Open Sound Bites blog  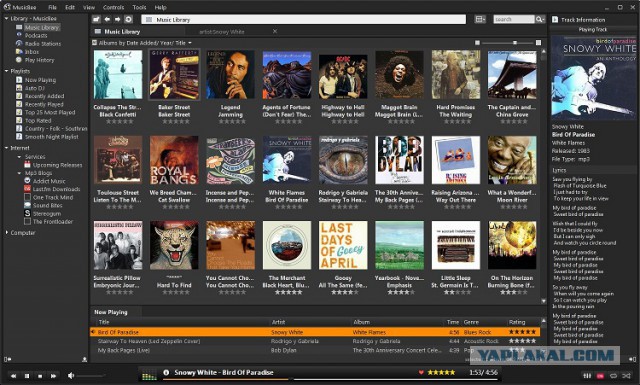click(x=47, y=205)
